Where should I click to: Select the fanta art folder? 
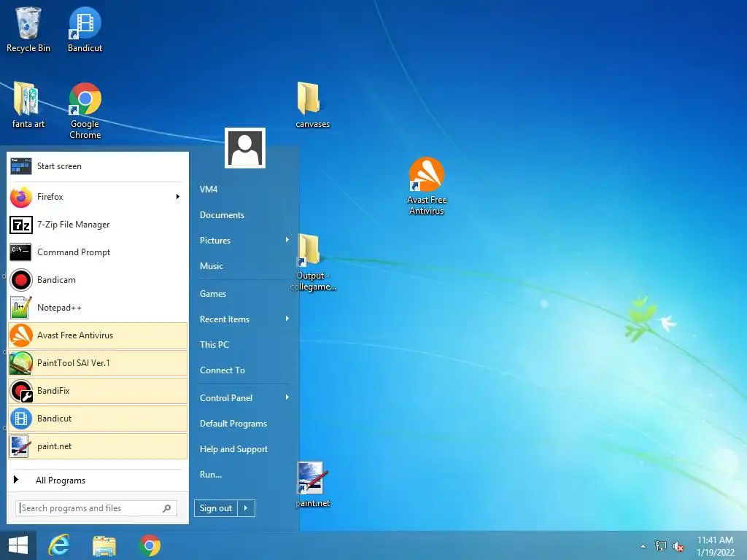click(x=28, y=105)
